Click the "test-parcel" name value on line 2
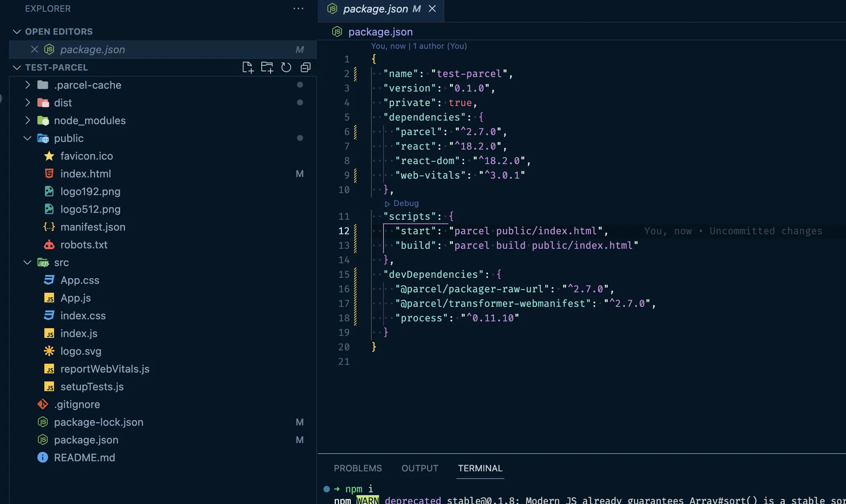Screen dimensions: 846x504 click(x=469, y=74)
